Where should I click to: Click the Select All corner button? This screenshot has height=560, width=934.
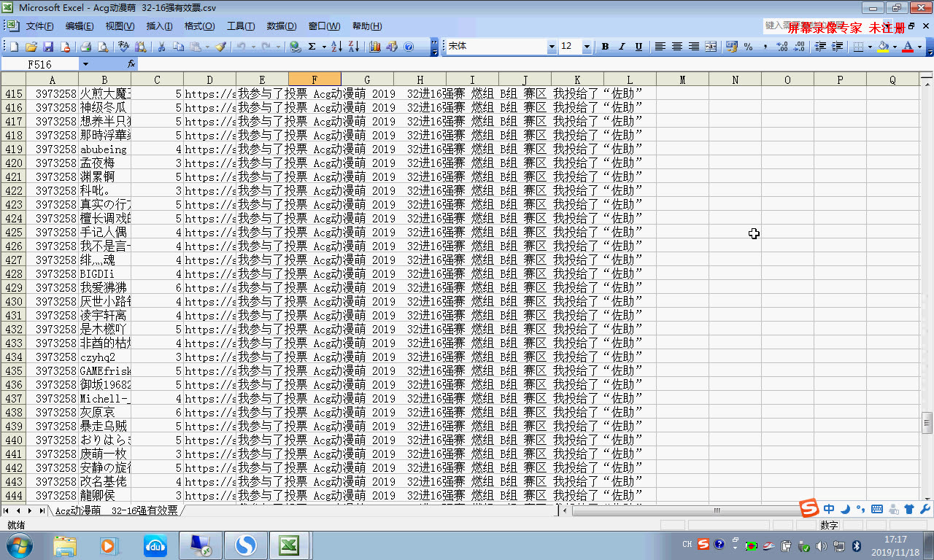[x=13, y=79]
